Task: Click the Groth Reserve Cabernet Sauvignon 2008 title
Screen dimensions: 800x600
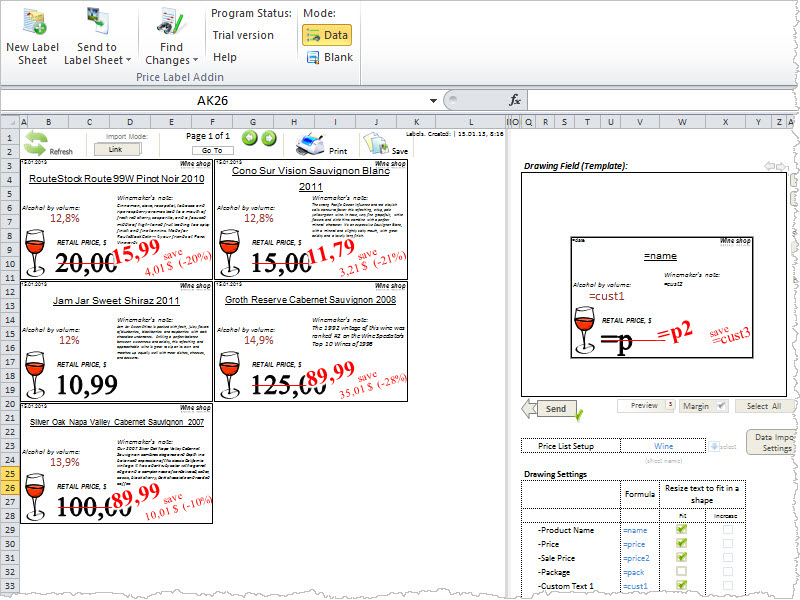Action: [x=311, y=299]
